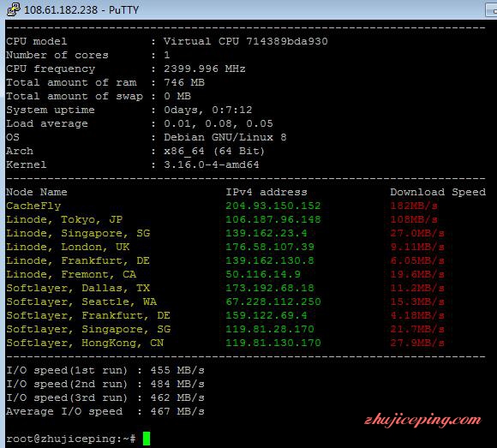Click 'Linode, Frankfurt, DE' node
This screenshot has height=448, width=497.
click(x=78, y=260)
